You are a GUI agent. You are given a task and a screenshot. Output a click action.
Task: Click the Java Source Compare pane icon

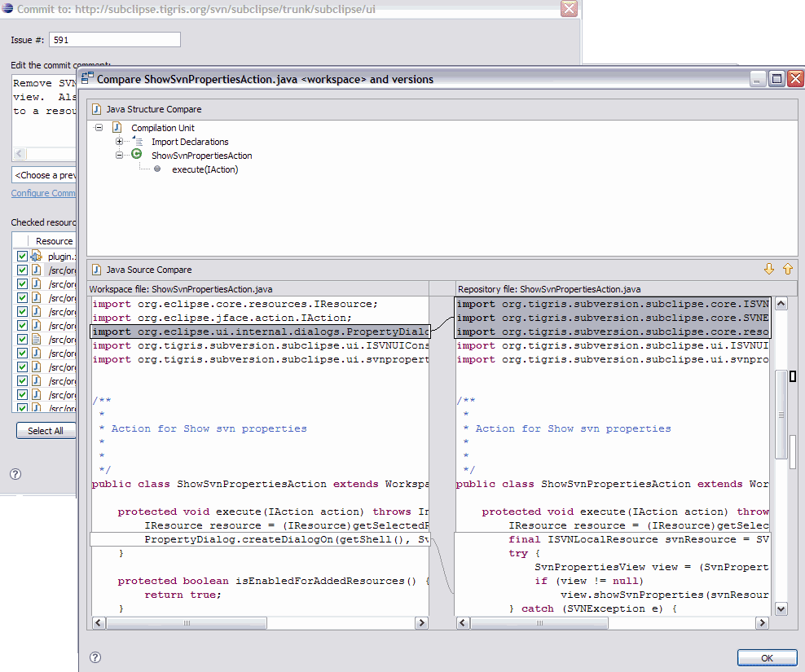click(96, 269)
